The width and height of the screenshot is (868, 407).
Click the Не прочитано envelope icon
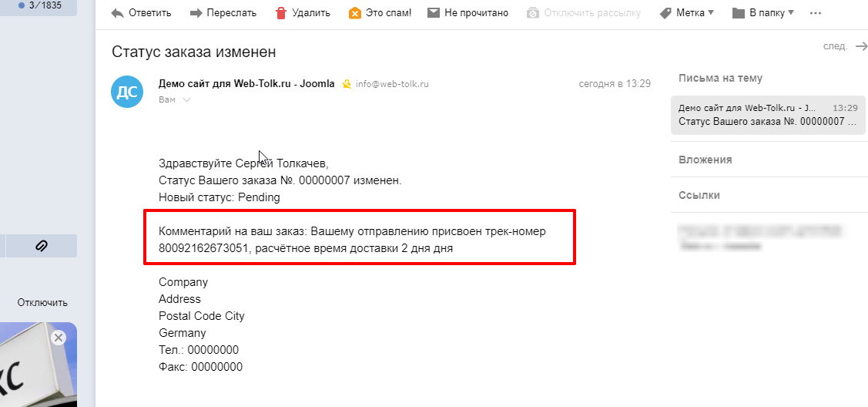pyautogui.click(x=434, y=13)
